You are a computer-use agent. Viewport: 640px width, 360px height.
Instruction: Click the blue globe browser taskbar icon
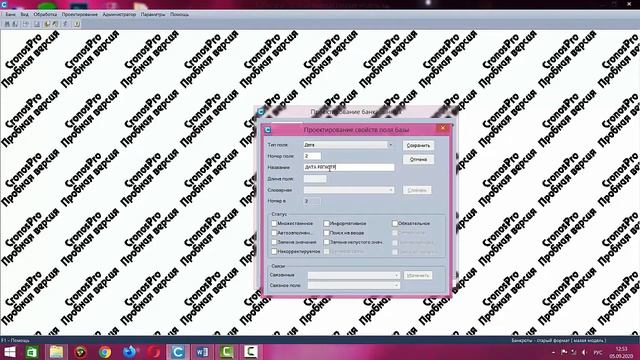(x=129, y=352)
